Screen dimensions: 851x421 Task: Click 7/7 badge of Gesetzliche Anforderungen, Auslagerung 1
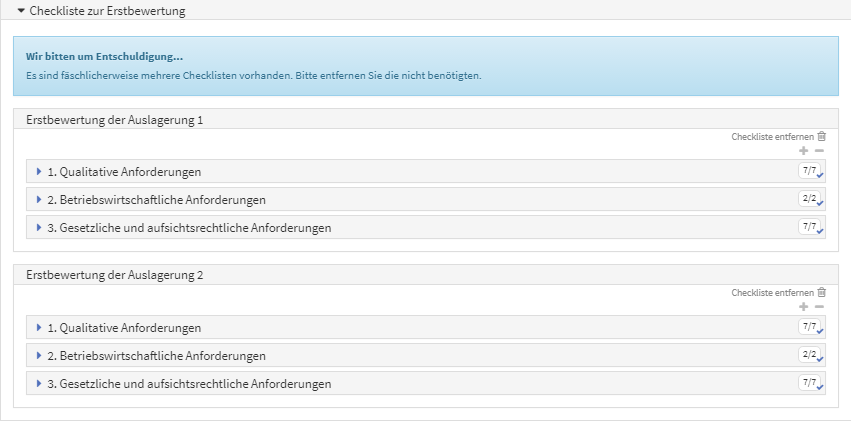pos(810,227)
